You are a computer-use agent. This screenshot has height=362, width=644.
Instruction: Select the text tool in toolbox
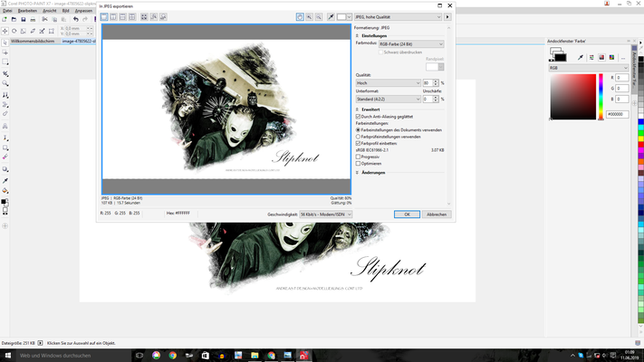[x=5, y=126]
